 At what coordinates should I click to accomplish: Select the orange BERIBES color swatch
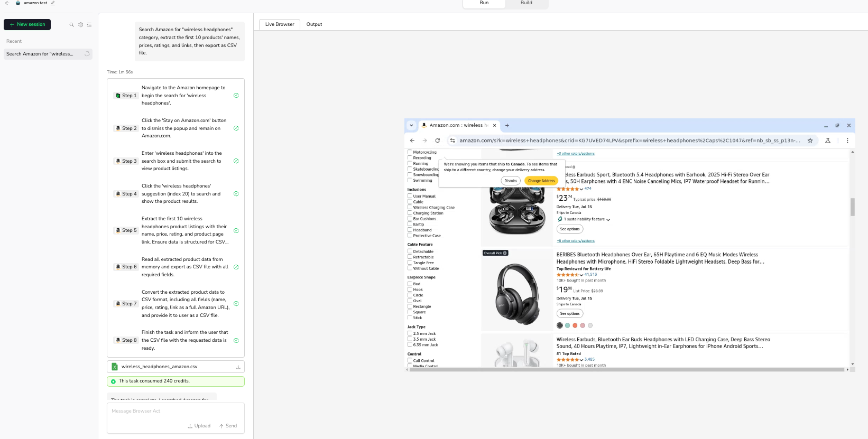575,325
